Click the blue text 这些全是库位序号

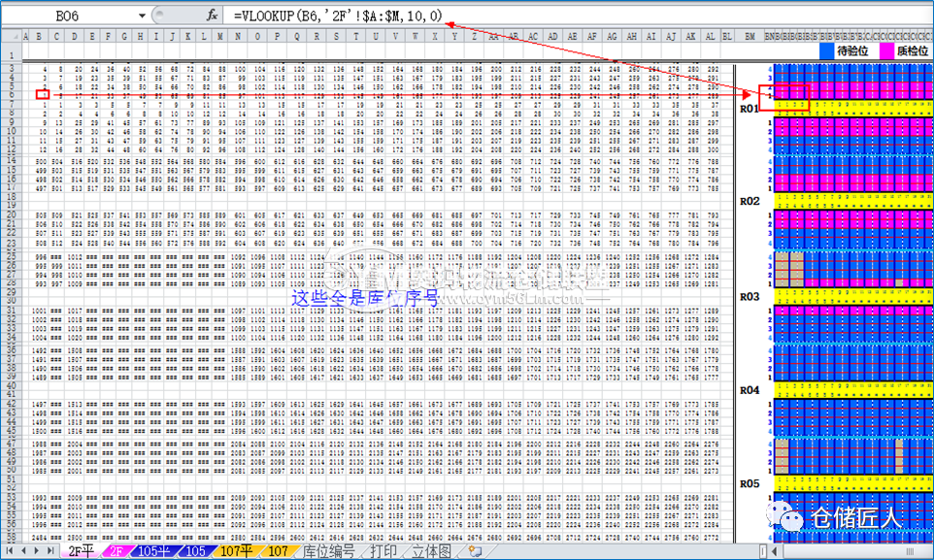point(365,298)
